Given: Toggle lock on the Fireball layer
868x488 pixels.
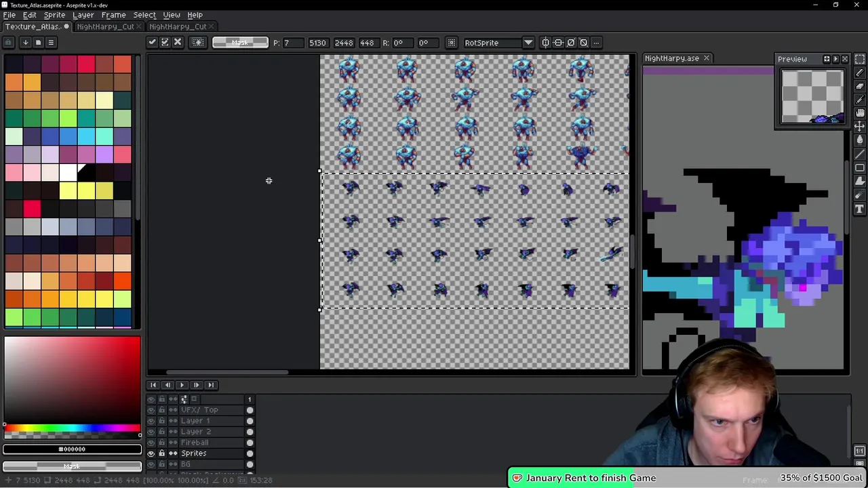Looking at the screenshot, I should [x=161, y=443].
